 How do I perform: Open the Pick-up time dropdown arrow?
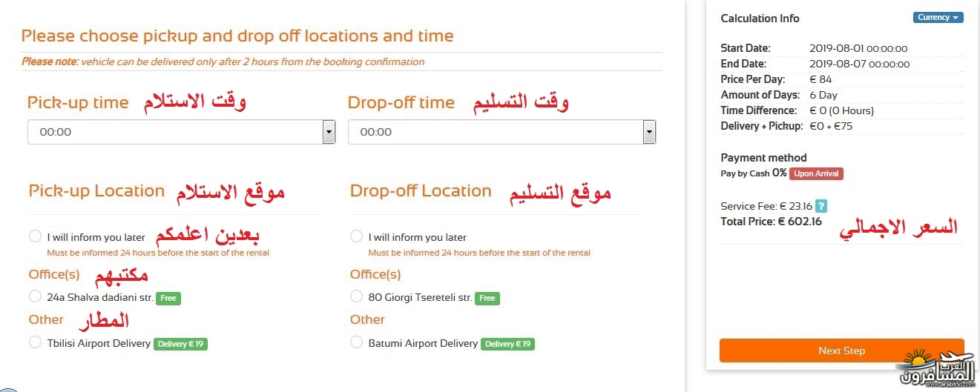pyautogui.click(x=329, y=132)
